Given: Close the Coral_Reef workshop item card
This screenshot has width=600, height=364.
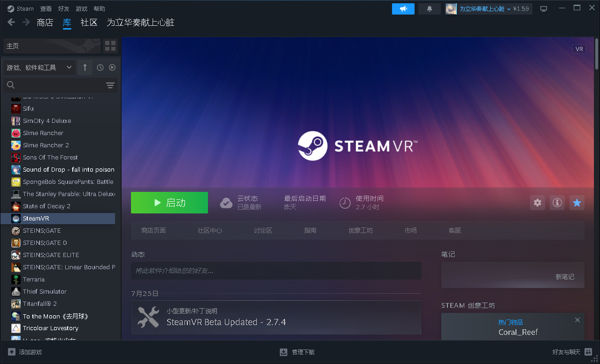Looking at the screenshot, I should coord(577,320).
